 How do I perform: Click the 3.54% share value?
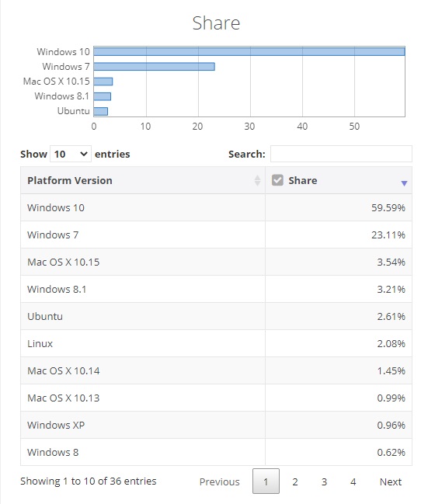pyautogui.click(x=391, y=262)
